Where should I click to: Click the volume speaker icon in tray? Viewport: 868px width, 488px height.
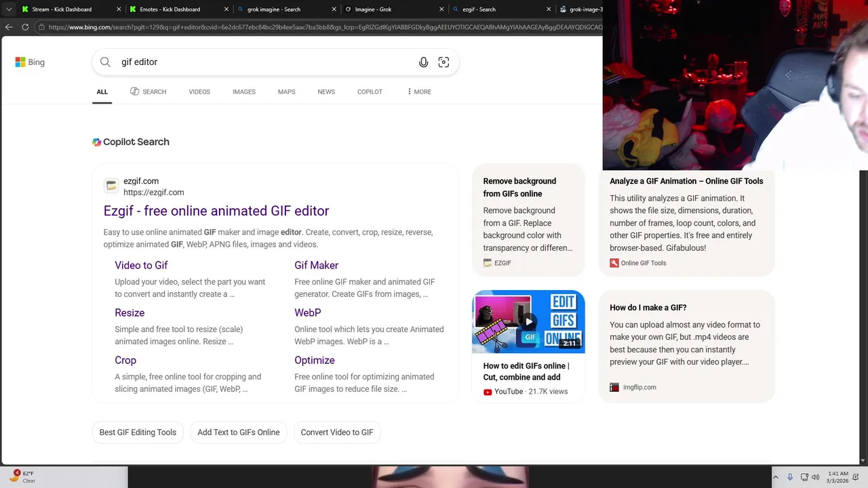(815, 477)
